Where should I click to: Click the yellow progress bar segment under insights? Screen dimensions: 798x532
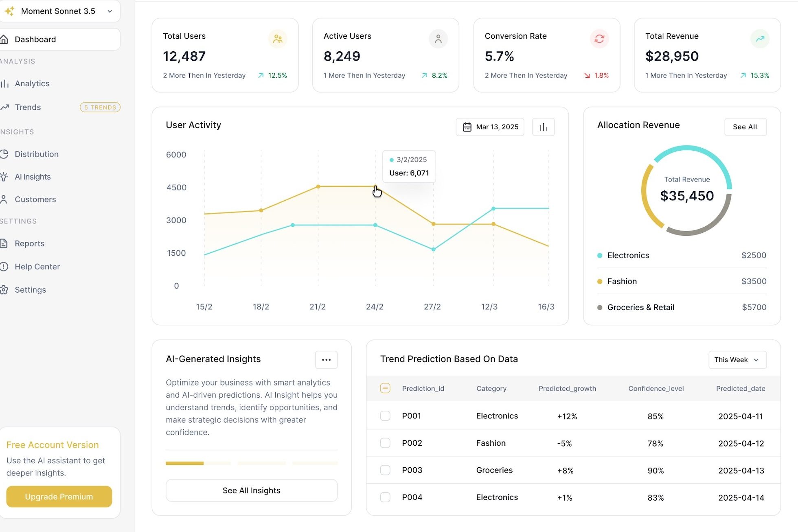184,463
